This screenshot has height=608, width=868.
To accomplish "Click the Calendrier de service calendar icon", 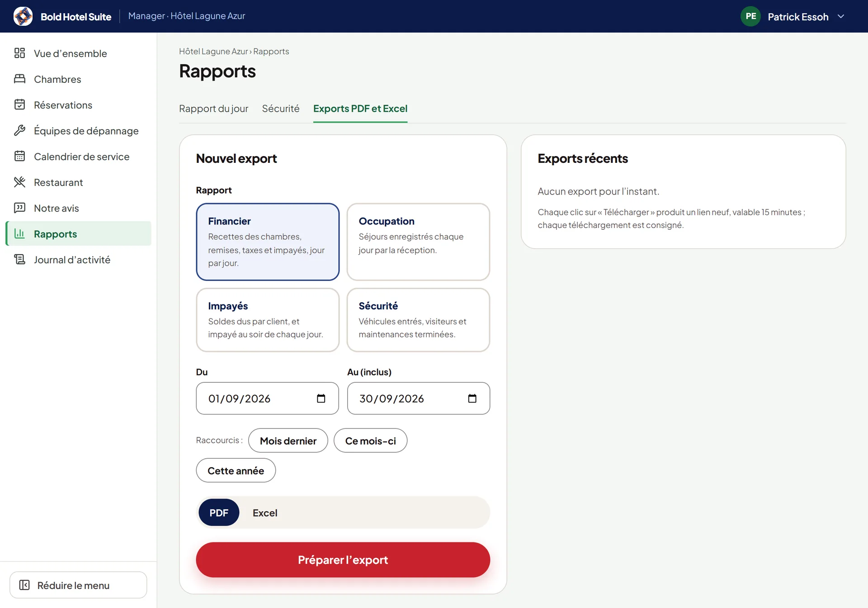I will pos(19,157).
